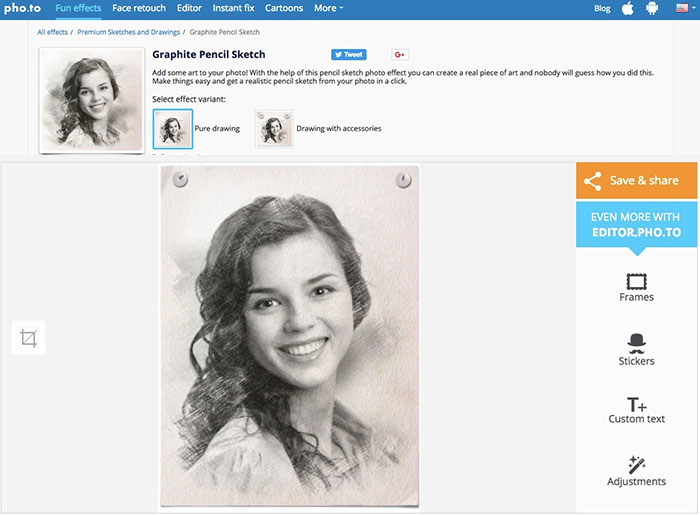
Task: Click the All effects breadcrumb
Action: 52,32
